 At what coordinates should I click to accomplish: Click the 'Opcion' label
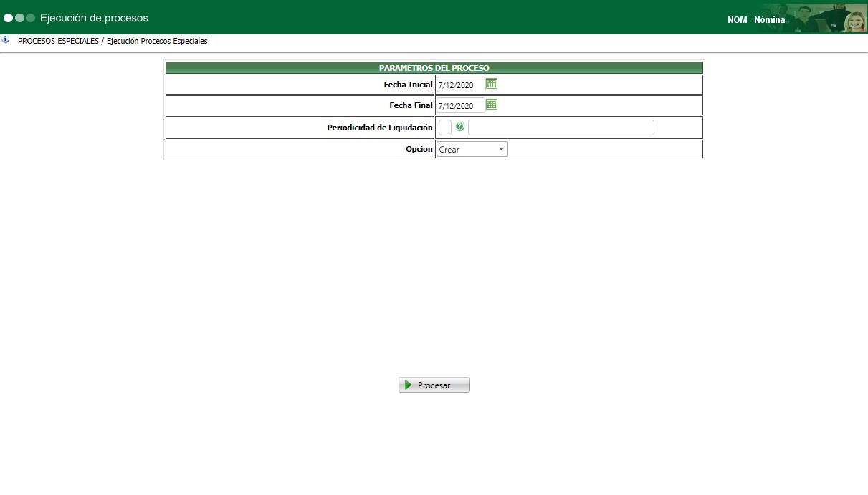coord(419,149)
